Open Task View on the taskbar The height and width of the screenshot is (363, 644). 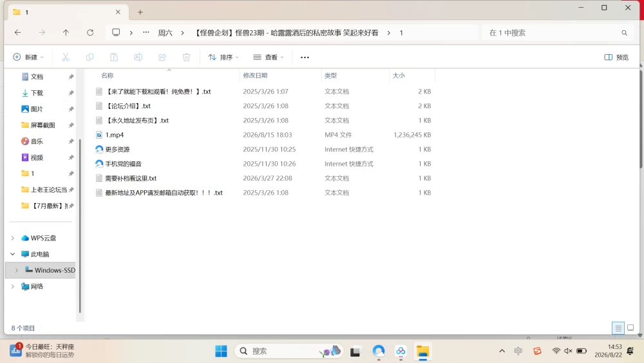[x=355, y=351]
